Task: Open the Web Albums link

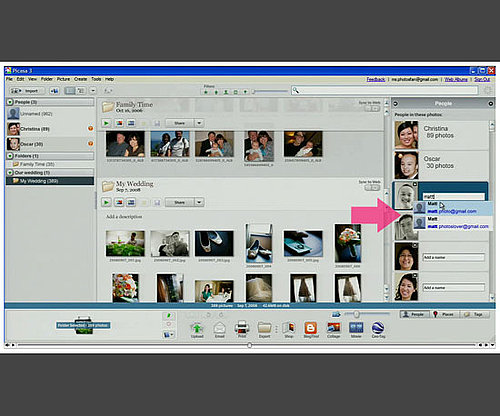Action: (456, 79)
